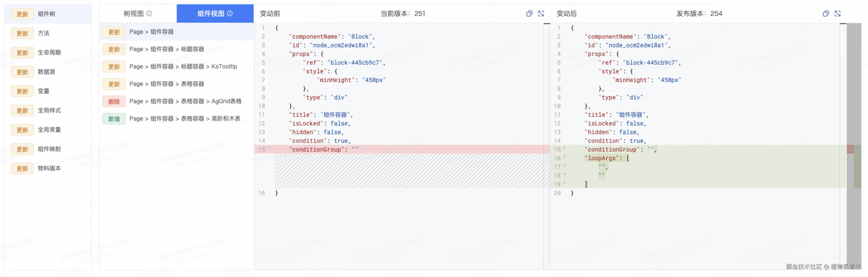This screenshot has width=868, height=277.
Task: Switch to the 组件视图 tab
Action: tap(211, 14)
